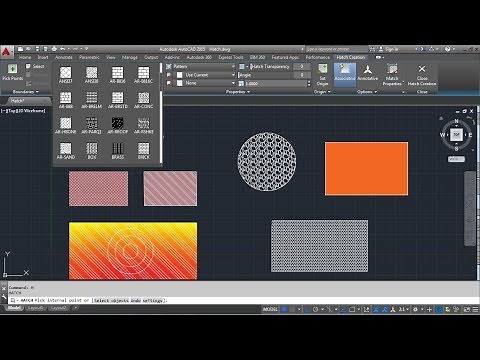Switch to the Hatch Creation tab
This screenshot has width=480, height=360.
coord(351,57)
